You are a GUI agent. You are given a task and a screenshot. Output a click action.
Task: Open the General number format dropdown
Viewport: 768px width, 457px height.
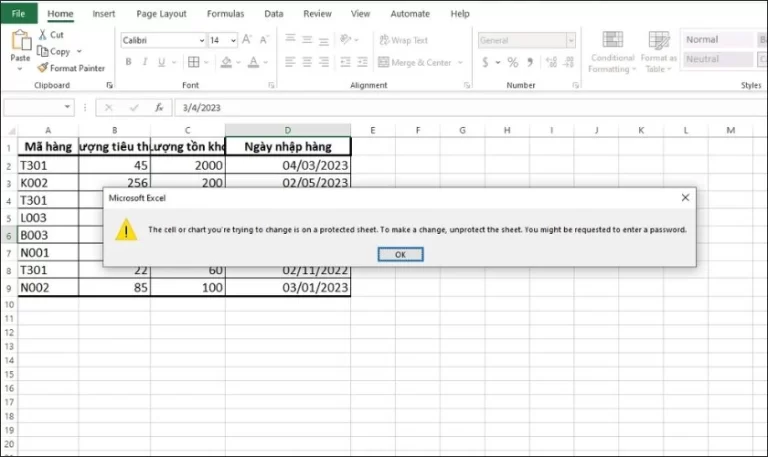coord(571,40)
